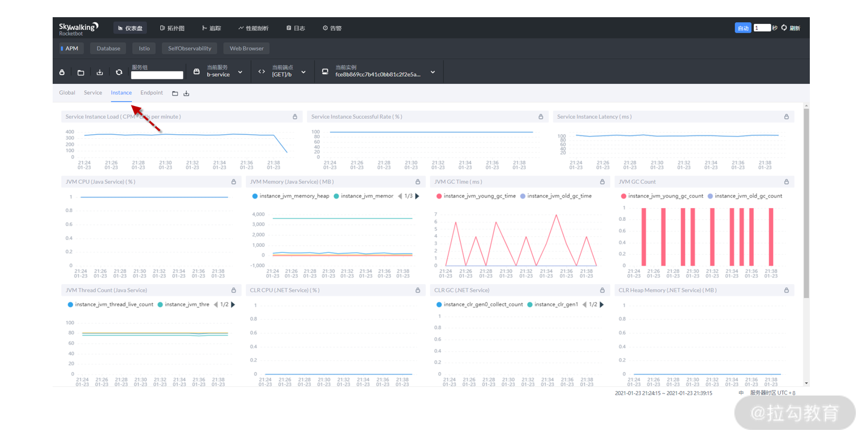Click the download icon beside Endpoint tab
Screen dimensions: 868x441
(186, 93)
